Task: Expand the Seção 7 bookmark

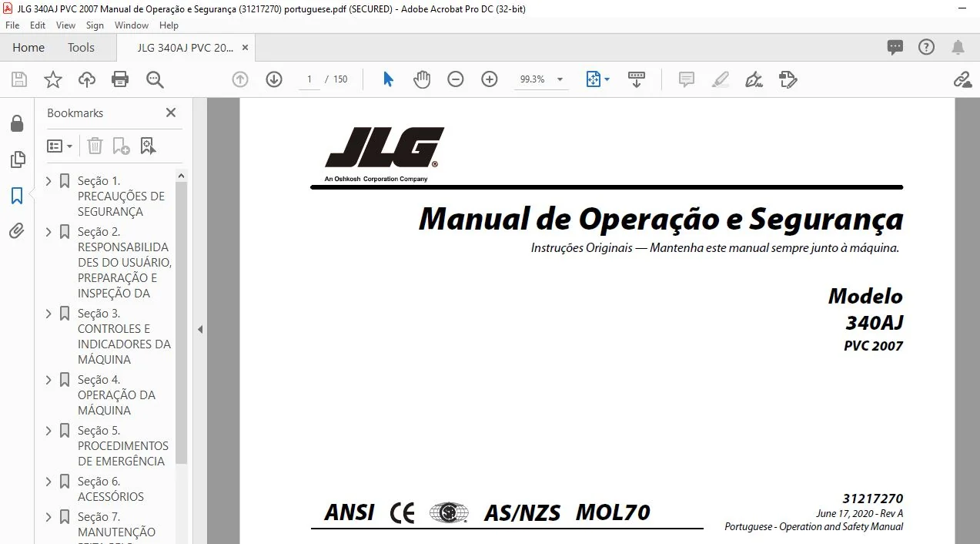Action: tap(49, 517)
